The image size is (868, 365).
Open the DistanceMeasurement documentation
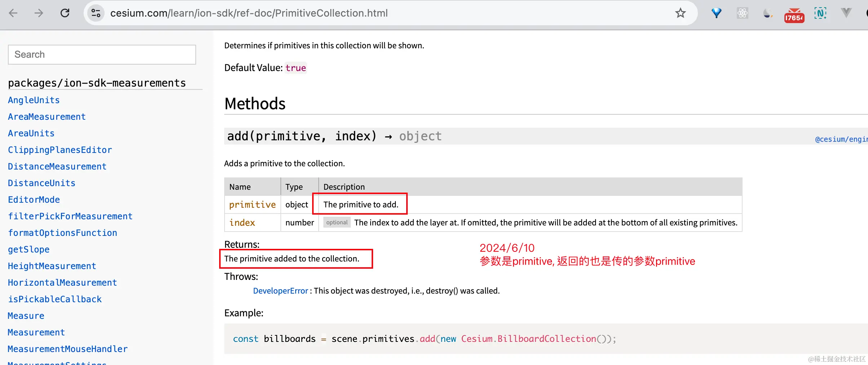click(57, 166)
